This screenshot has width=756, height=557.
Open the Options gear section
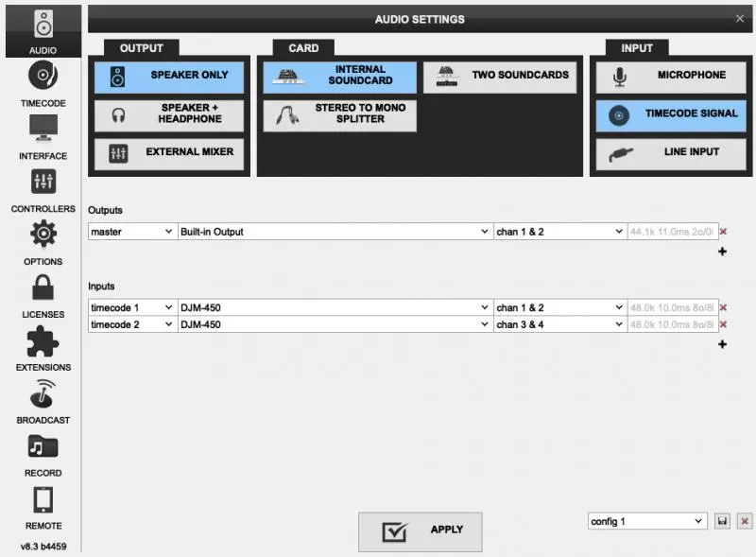tap(43, 242)
